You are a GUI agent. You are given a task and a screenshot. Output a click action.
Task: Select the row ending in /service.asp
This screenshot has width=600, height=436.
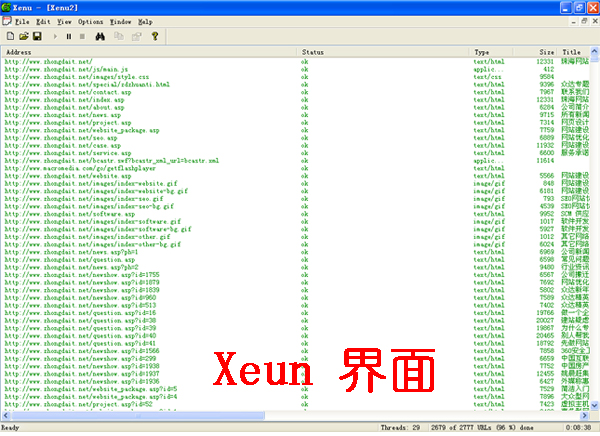pos(297,153)
